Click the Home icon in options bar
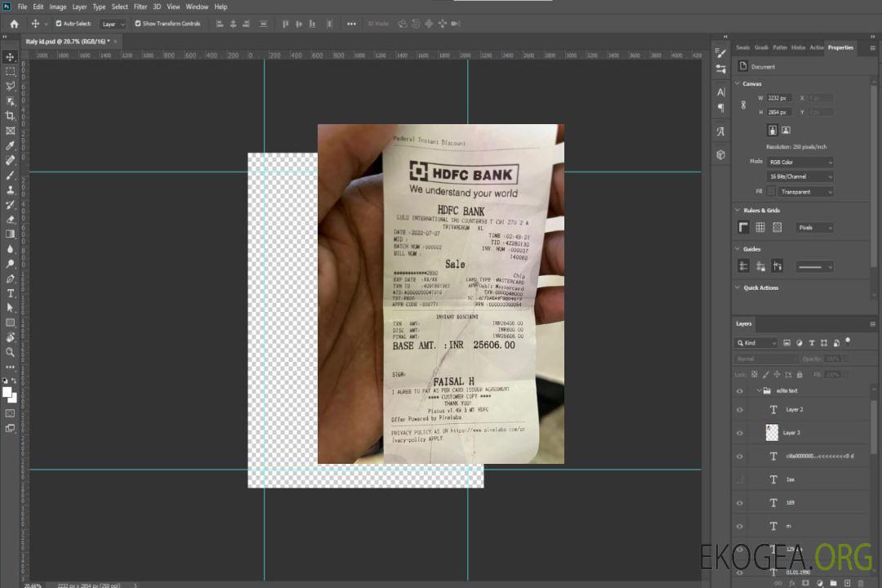 click(x=14, y=24)
